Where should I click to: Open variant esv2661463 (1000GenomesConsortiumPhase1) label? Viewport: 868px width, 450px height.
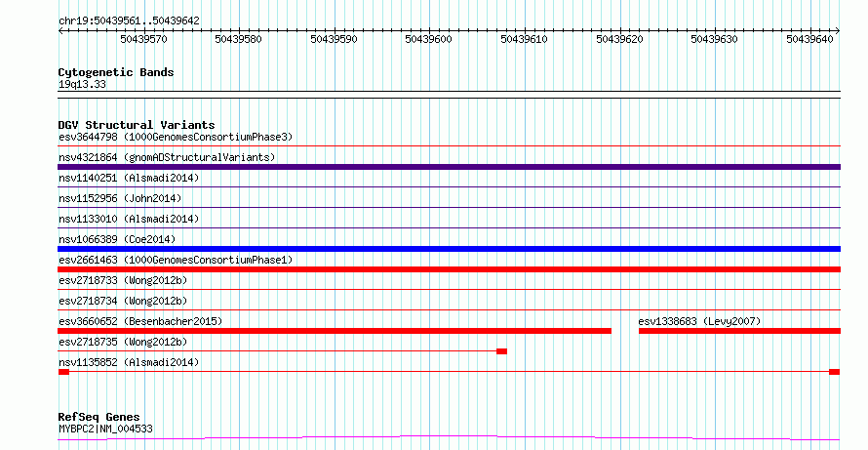pos(176,260)
